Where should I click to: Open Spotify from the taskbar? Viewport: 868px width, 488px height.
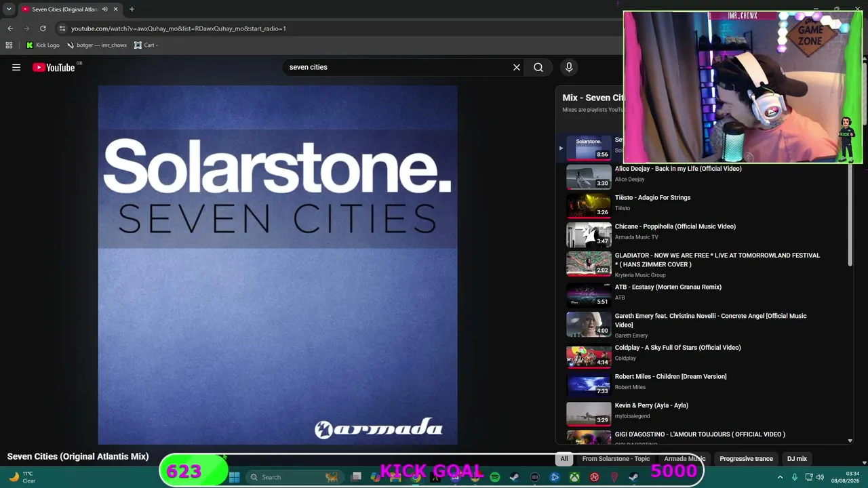[x=495, y=477]
